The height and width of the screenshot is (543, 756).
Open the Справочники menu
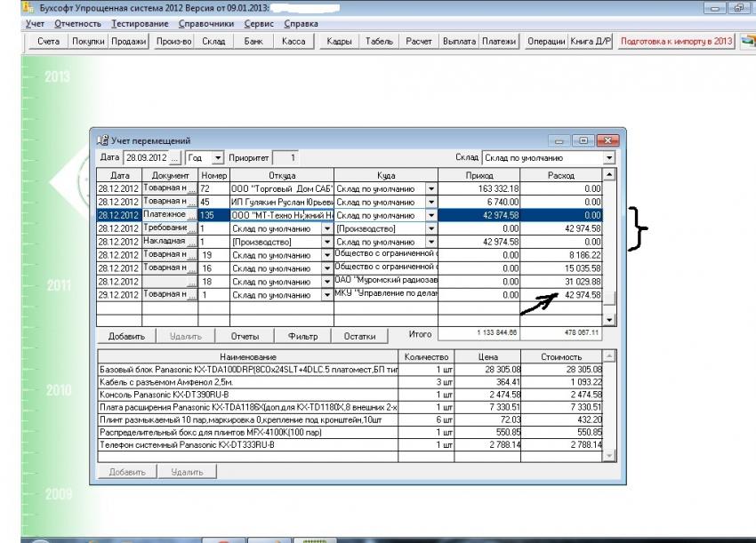pos(205,22)
